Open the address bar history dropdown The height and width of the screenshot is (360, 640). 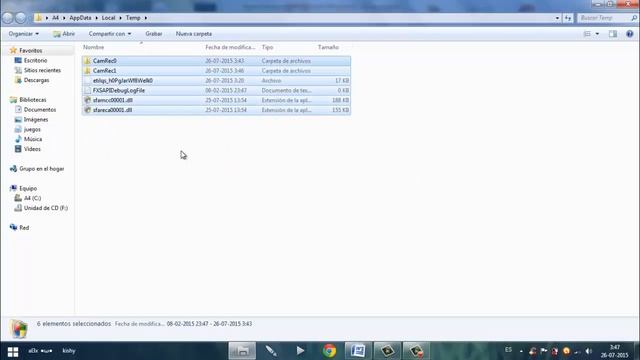(558, 18)
